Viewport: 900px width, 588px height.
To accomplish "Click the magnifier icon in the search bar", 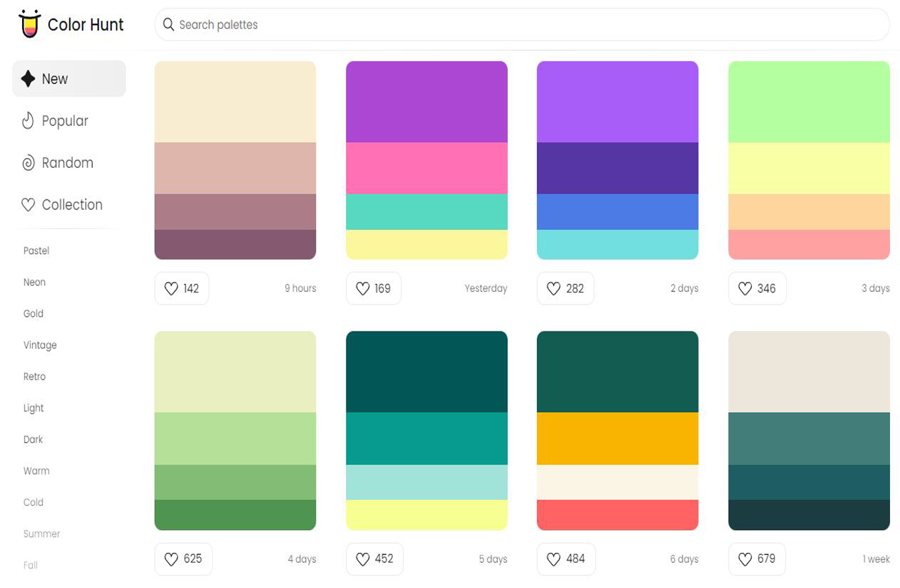I will (x=169, y=25).
